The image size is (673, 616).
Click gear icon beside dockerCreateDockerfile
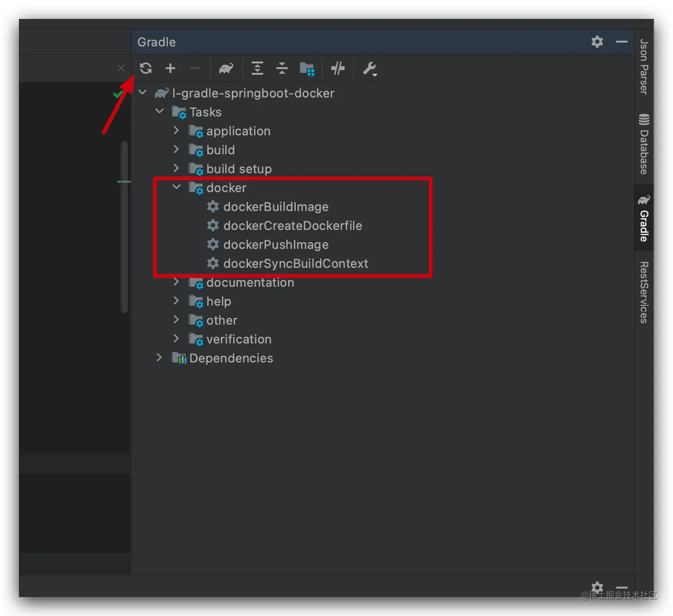[x=213, y=225]
